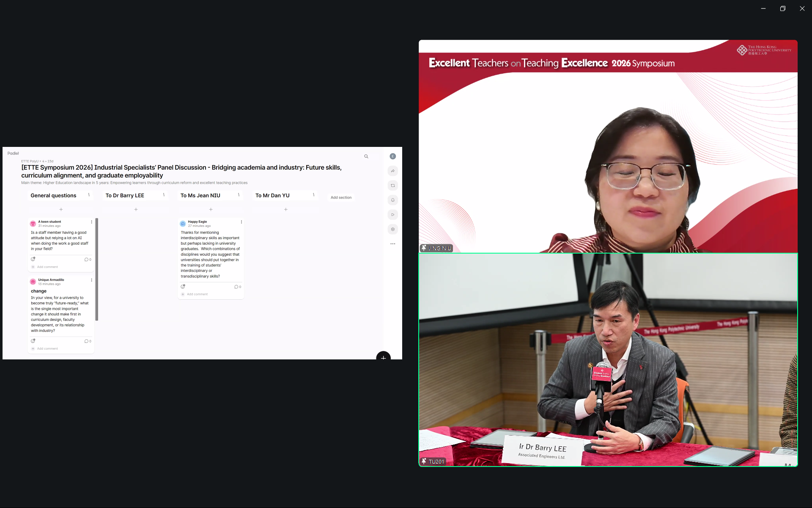Open the notifications bell in Padlet sidebar
This screenshot has width=812, height=508.
[393, 200]
